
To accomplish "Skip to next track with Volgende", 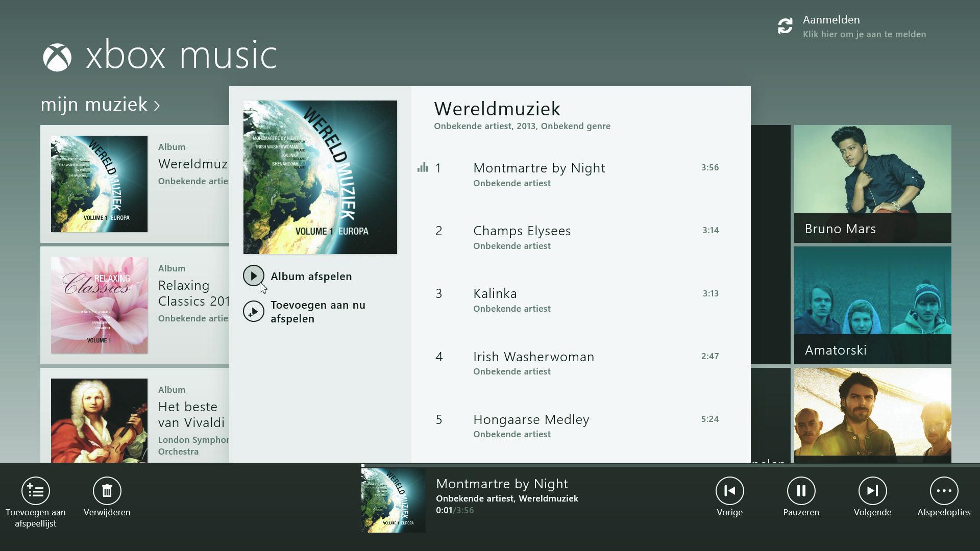I will (873, 491).
